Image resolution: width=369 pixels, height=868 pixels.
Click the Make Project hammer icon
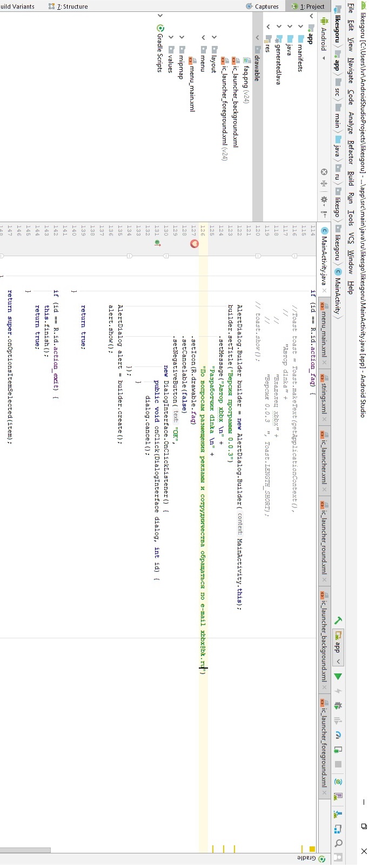click(338, 620)
